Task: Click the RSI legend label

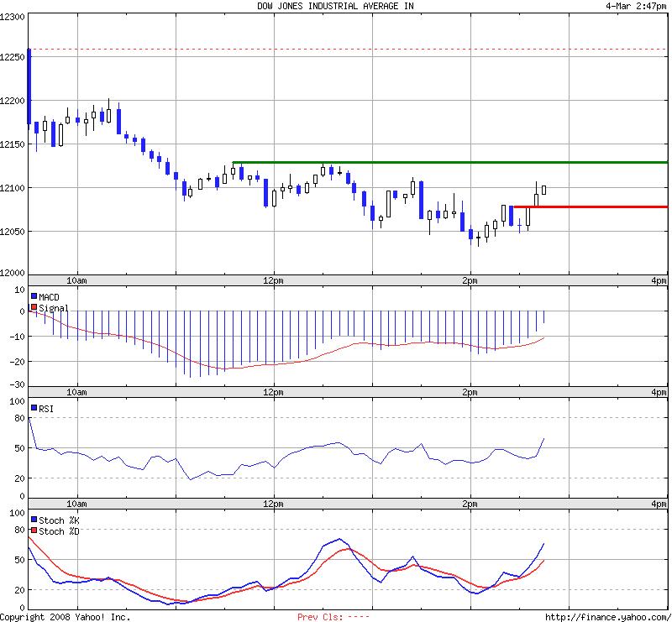Action: click(46, 409)
